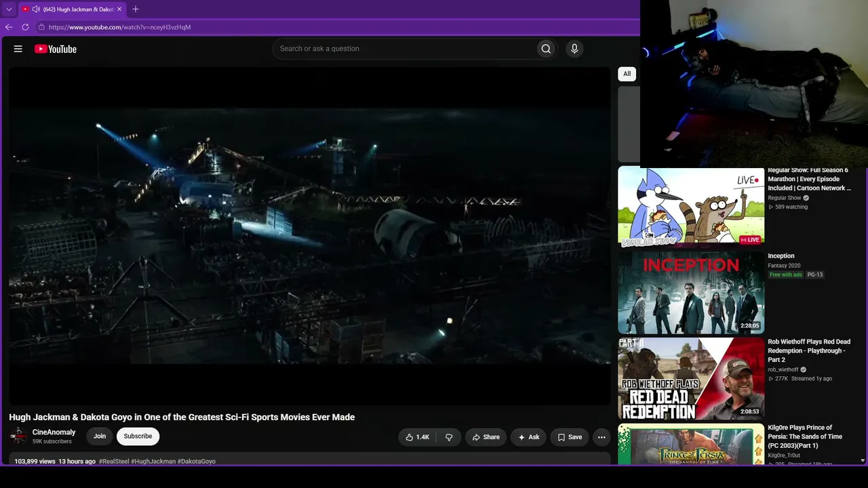
Task: Share the video
Action: [x=486, y=437]
